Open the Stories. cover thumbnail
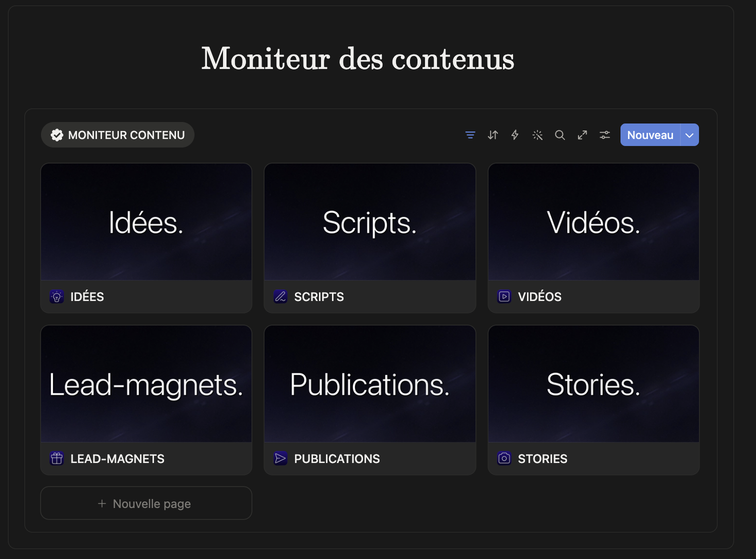 point(593,384)
